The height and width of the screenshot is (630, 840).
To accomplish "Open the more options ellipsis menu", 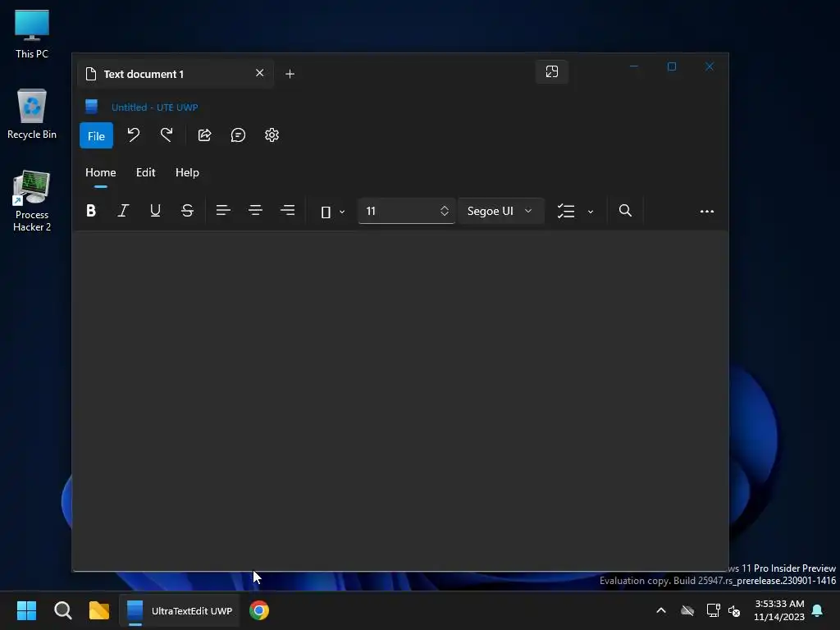I will tap(706, 212).
